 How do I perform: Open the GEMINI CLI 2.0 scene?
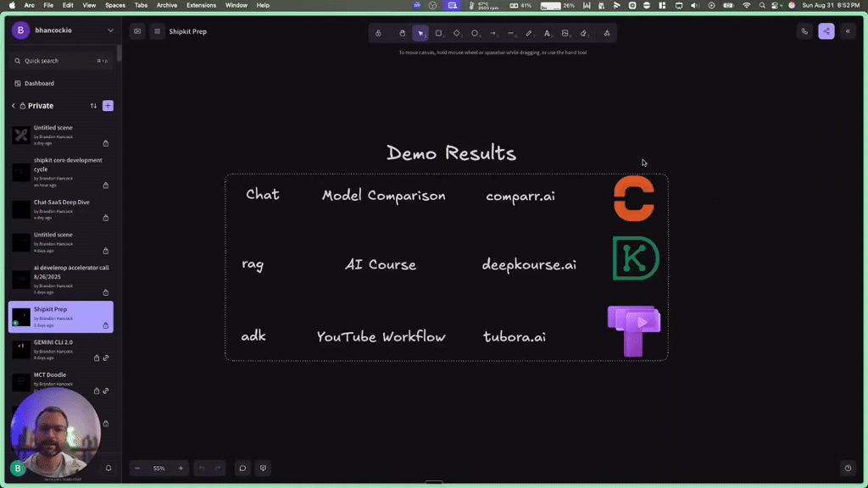[61, 350]
